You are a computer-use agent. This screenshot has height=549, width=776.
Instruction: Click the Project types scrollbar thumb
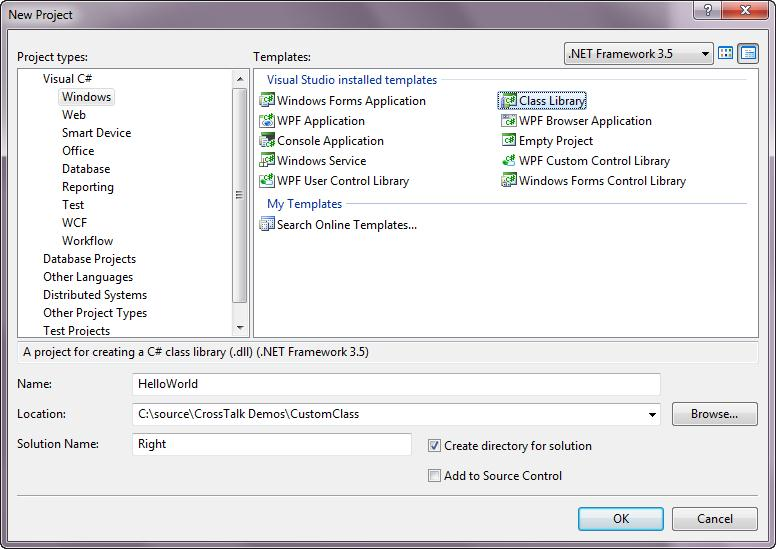point(240,195)
